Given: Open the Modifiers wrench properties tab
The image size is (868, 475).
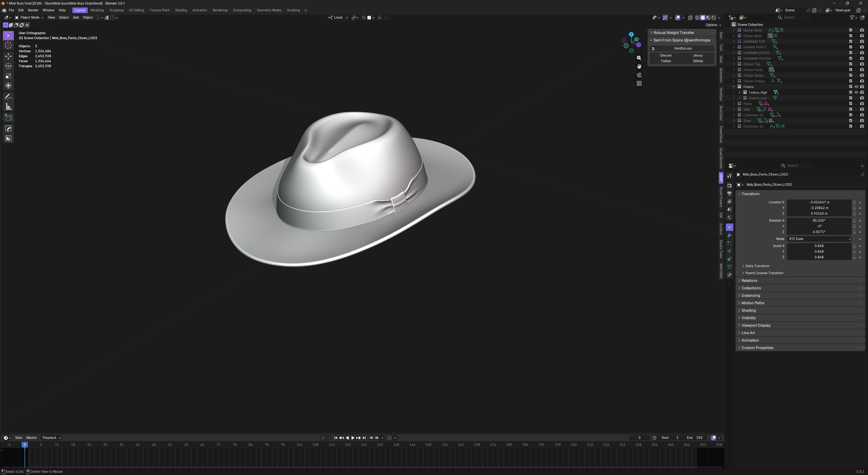Looking at the screenshot, I should click(729, 235).
